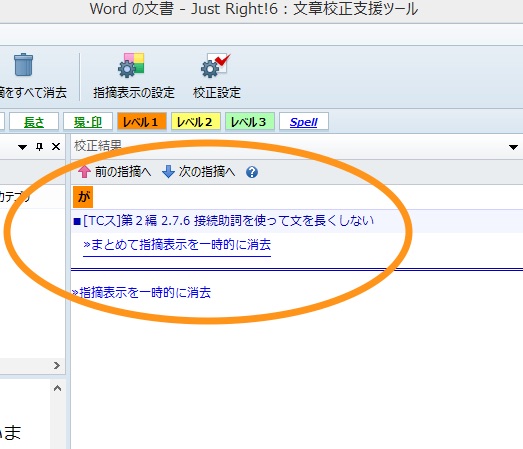The width and height of the screenshot is (523, 449).
Task: Close the left panel with X
Action: point(56,146)
